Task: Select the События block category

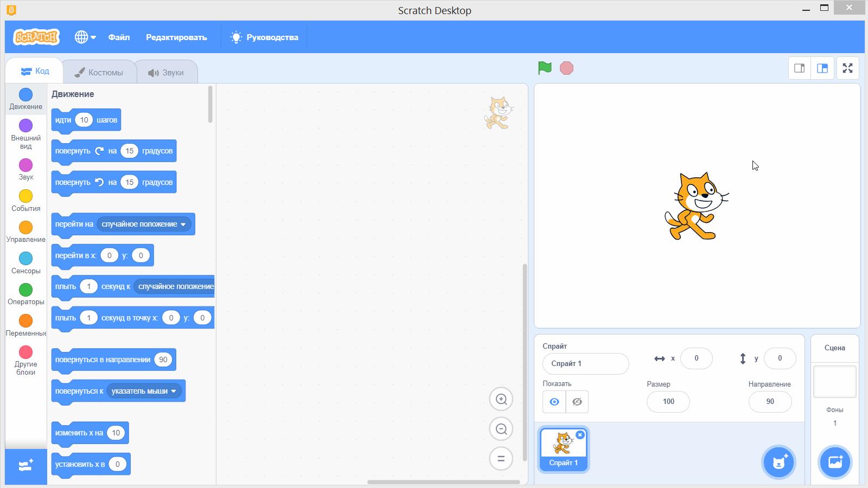Action: pyautogui.click(x=25, y=201)
